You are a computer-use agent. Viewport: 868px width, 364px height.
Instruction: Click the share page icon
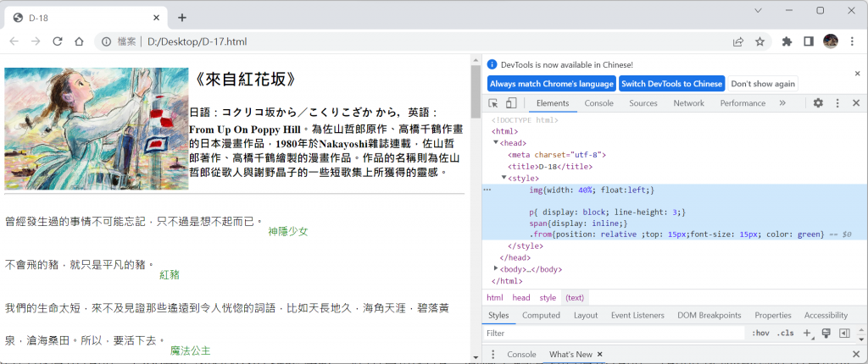[x=738, y=41]
